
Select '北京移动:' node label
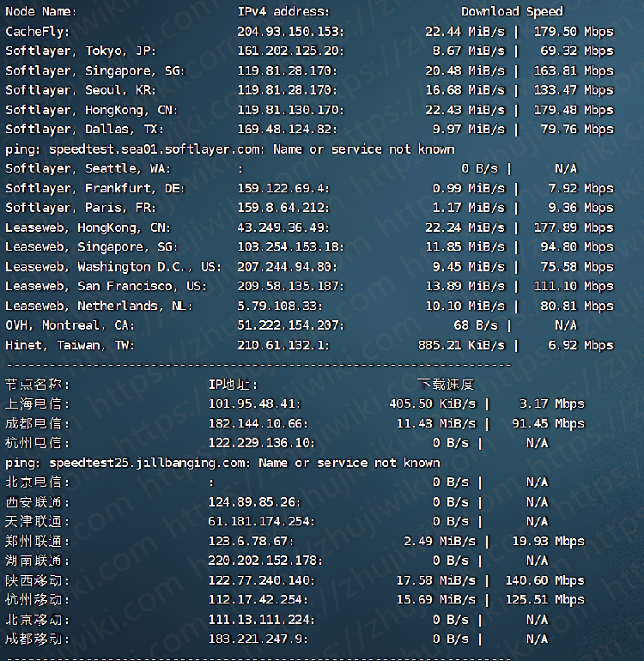pyautogui.click(x=37, y=620)
